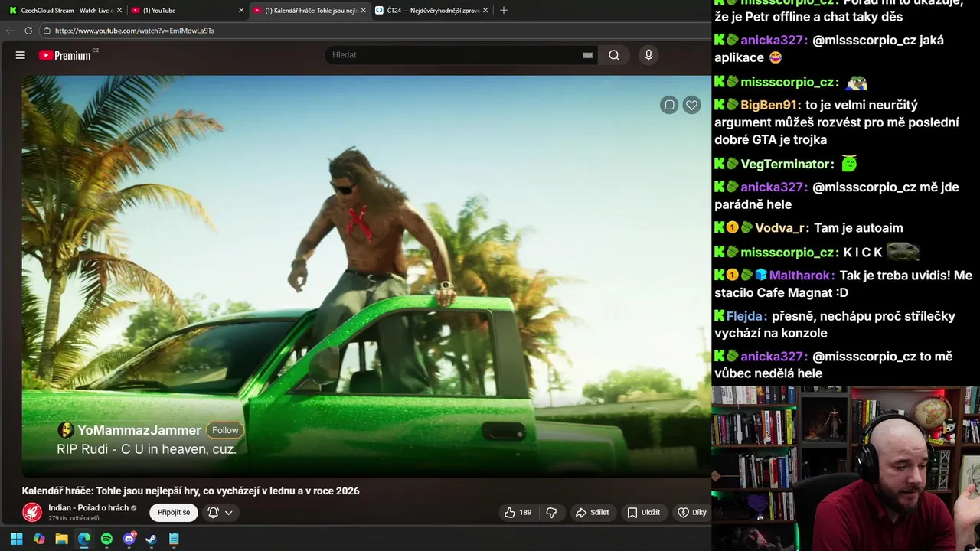This screenshot has width=980, height=551.
Task: Open Spotify from taskbar
Action: (x=106, y=539)
